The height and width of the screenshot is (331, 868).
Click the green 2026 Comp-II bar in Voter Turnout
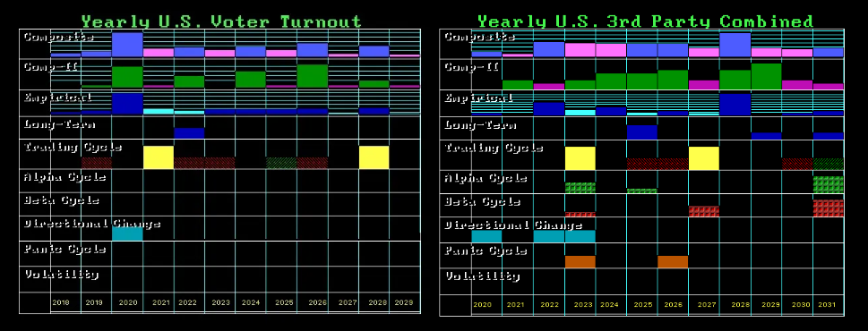click(313, 76)
